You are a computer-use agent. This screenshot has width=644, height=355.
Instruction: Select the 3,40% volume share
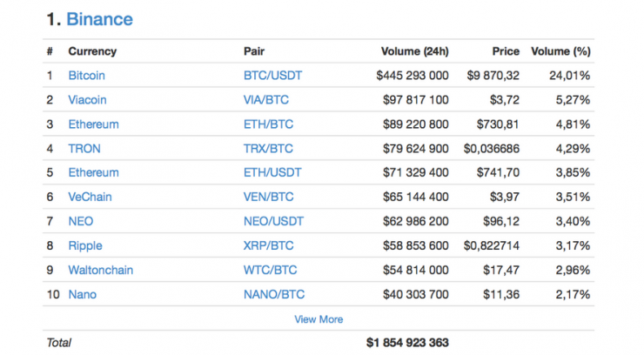click(573, 221)
